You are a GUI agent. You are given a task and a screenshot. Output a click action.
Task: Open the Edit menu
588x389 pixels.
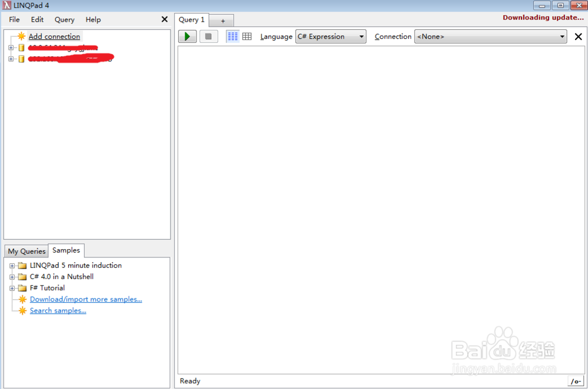(x=37, y=19)
